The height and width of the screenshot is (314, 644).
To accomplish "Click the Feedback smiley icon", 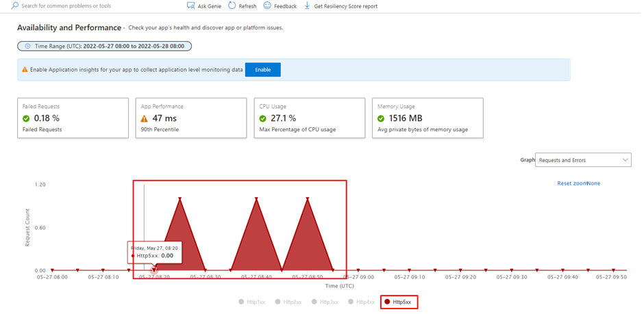I will click(x=267, y=5).
